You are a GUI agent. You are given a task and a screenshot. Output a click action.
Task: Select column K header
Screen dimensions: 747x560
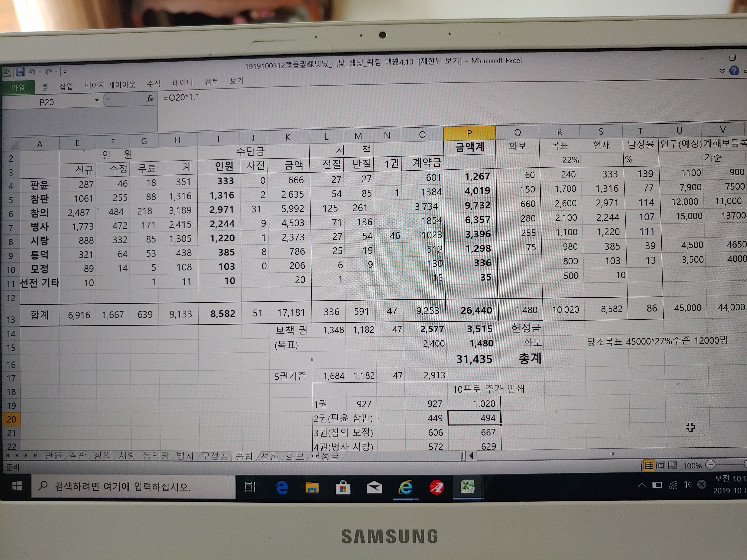tap(288, 137)
